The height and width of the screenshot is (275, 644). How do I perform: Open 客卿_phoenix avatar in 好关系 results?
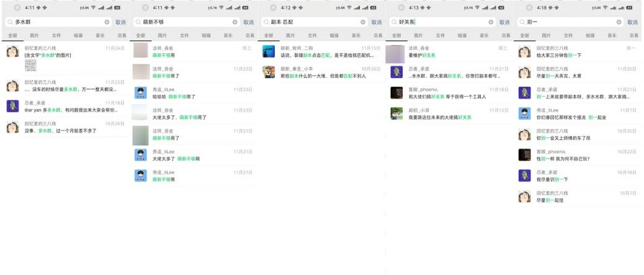tap(396, 93)
